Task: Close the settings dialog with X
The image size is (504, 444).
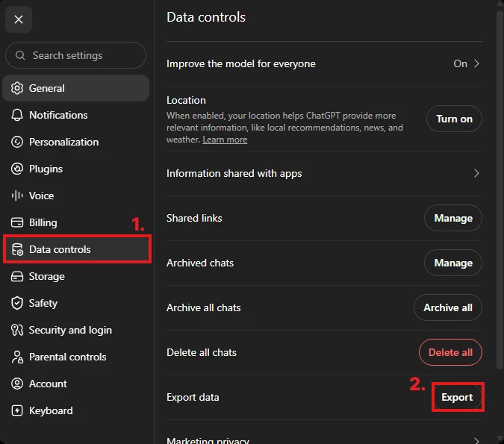Action: [19, 19]
